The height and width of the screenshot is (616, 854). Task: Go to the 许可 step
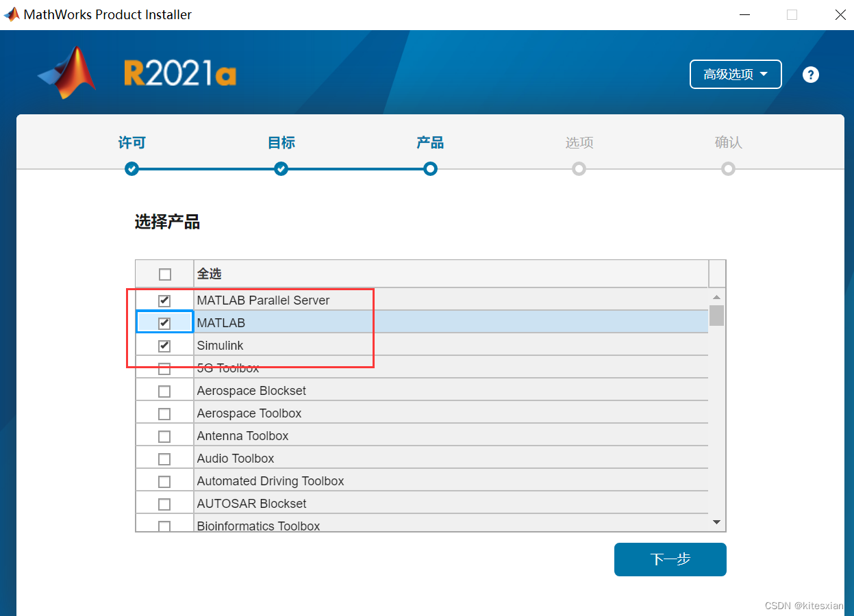[x=131, y=142]
